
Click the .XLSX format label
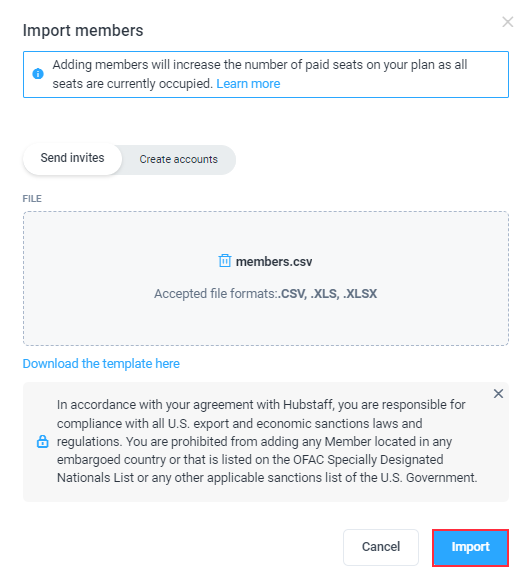360,294
